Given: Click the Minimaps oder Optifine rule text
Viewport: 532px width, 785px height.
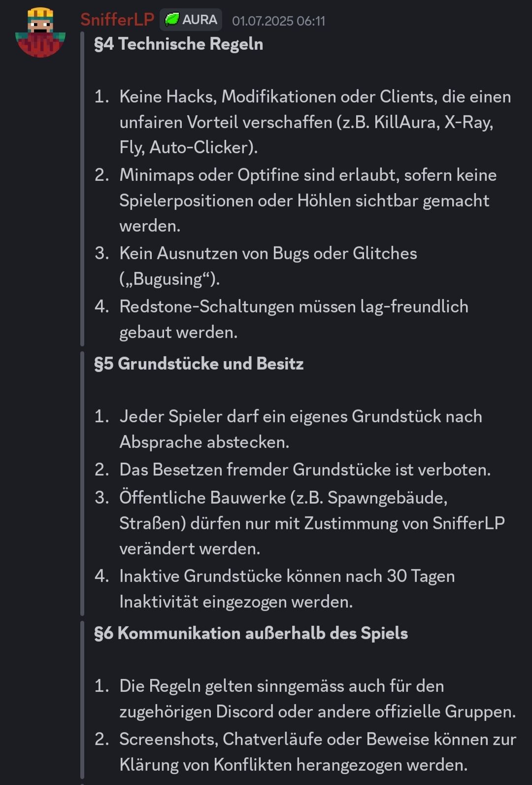Looking at the screenshot, I should click(307, 175).
